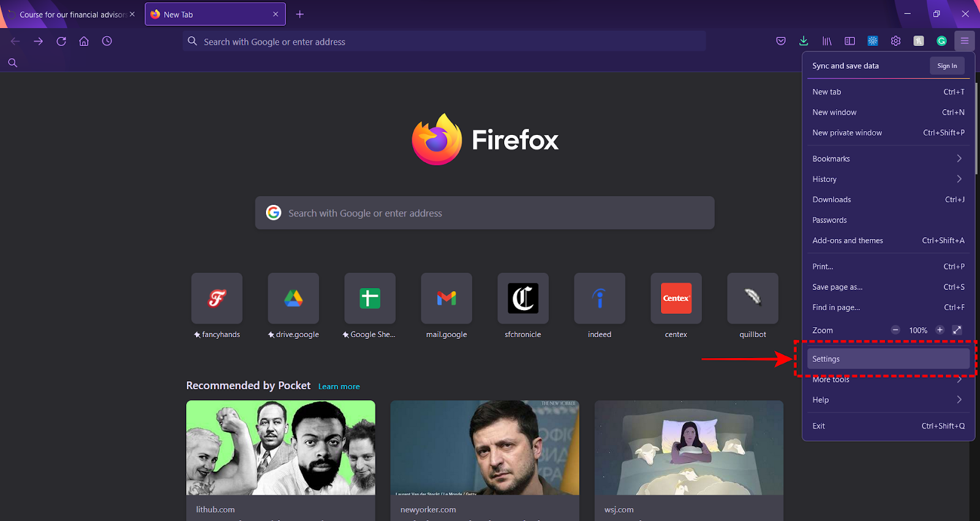
Task: Choose Save page as...
Action: [x=888, y=287]
